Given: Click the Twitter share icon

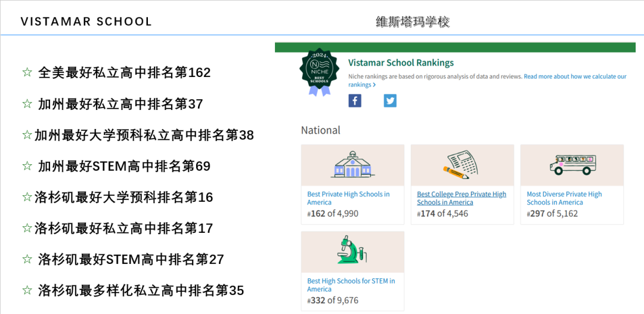Looking at the screenshot, I should pos(390,101).
